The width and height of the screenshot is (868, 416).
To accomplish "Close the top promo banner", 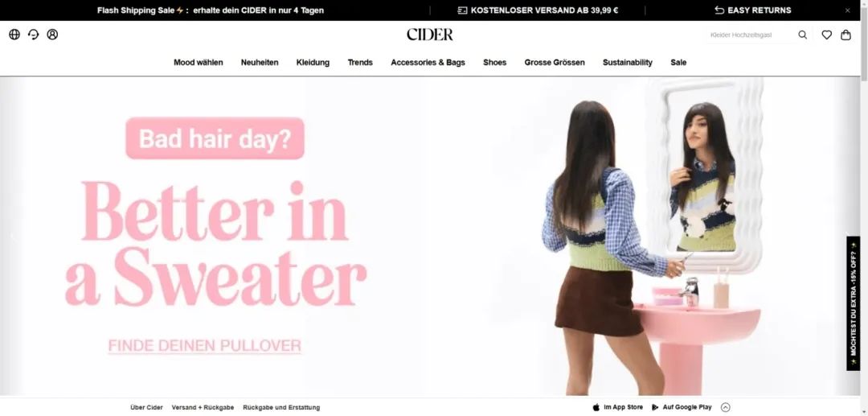I will (x=848, y=10).
